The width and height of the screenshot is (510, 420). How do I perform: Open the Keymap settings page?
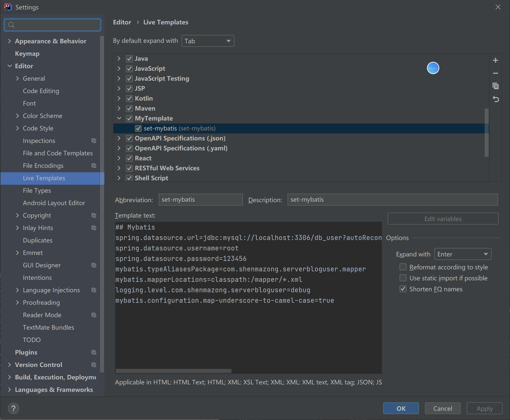[27, 54]
